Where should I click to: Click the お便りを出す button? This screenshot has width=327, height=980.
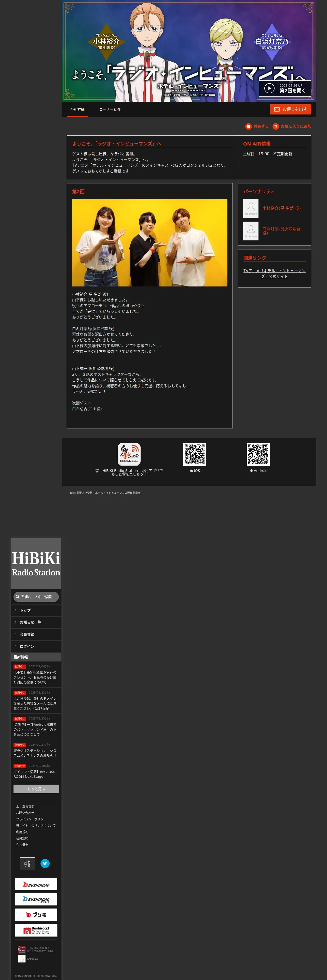point(291,109)
